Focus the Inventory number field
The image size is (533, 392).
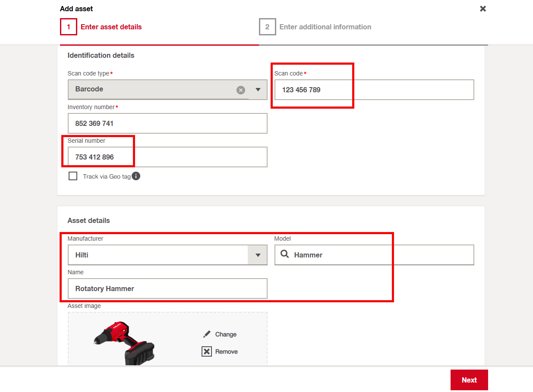pyautogui.click(x=167, y=123)
